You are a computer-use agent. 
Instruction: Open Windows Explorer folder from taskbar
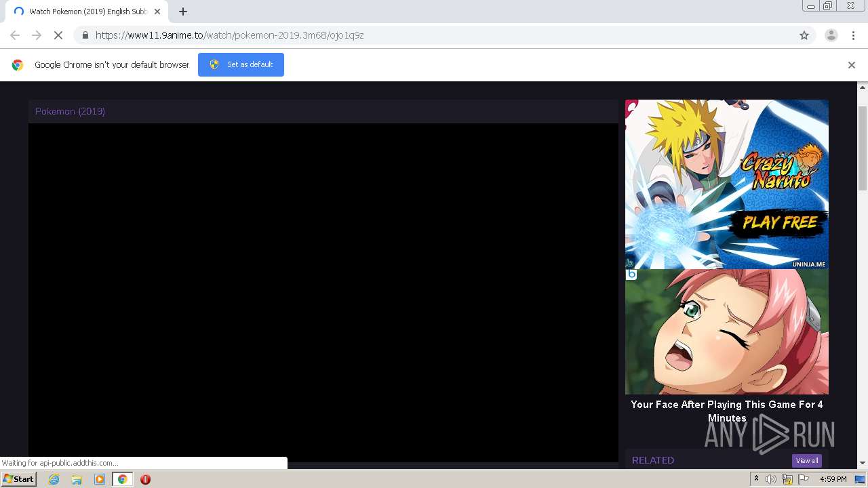click(x=77, y=479)
